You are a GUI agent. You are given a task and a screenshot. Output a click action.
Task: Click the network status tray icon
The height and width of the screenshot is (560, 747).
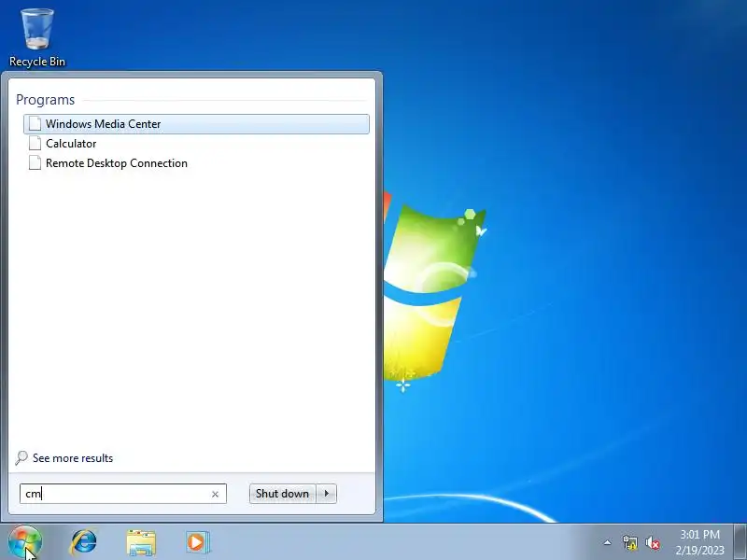click(x=629, y=542)
